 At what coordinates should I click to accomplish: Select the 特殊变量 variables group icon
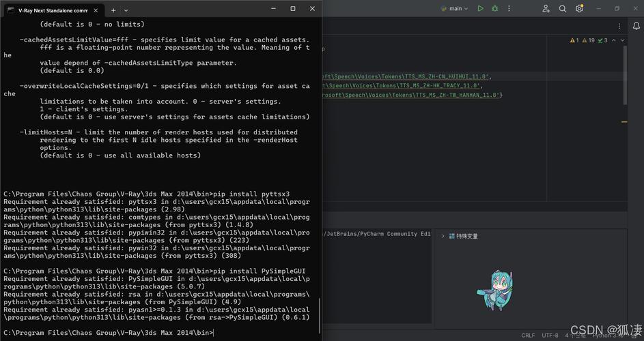click(452, 236)
